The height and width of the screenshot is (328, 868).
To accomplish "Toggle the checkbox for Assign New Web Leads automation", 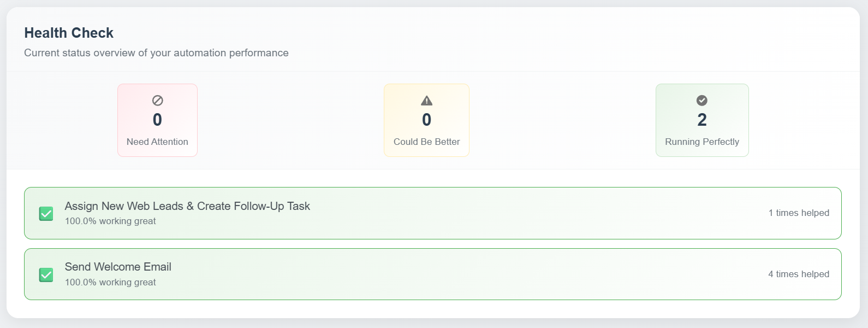I will (x=46, y=213).
